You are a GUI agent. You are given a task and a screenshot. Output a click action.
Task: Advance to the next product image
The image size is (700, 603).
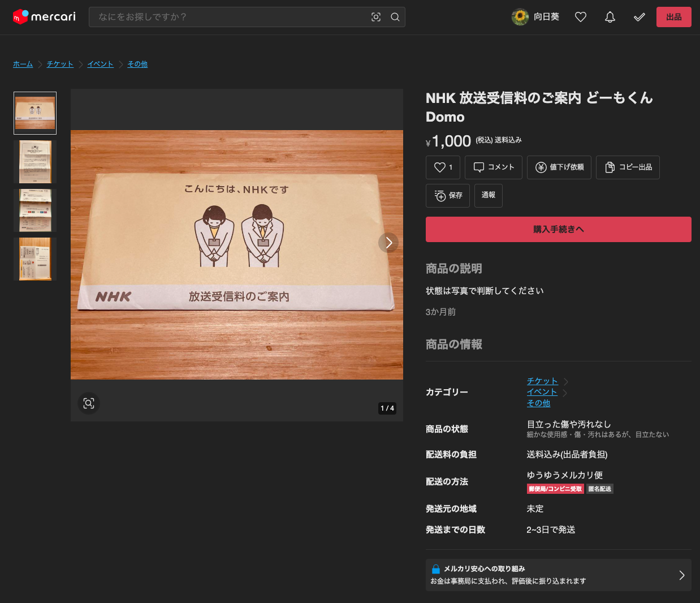(x=388, y=243)
